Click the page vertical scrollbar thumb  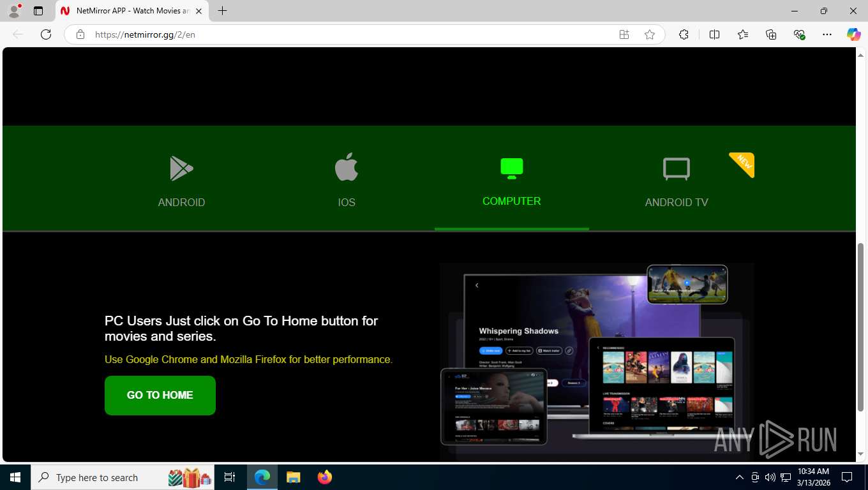point(861,327)
